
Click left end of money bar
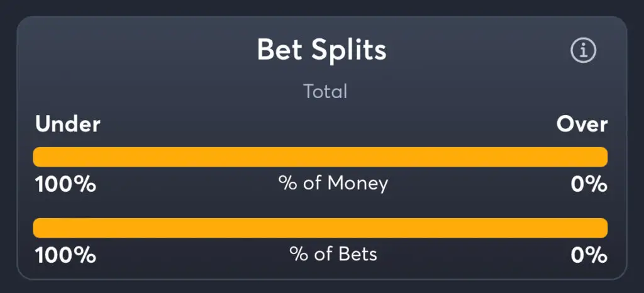pyautogui.click(x=38, y=157)
